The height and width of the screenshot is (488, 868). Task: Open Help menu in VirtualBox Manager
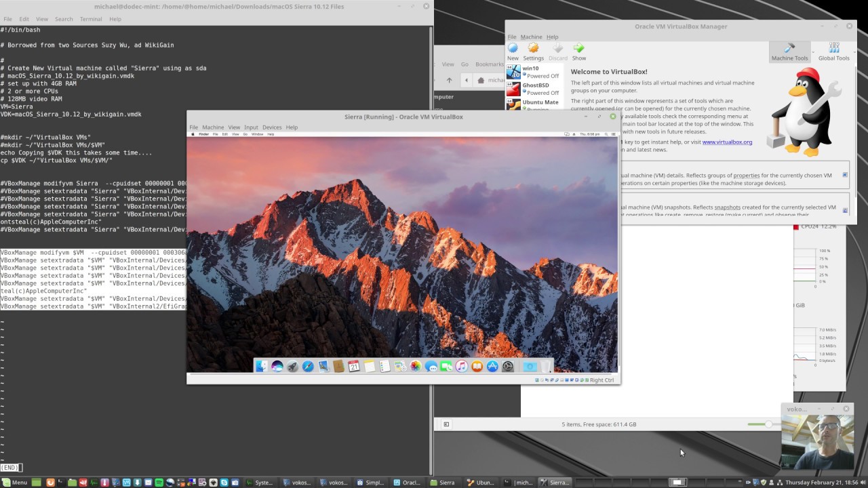pyautogui.click(x=553, y=37)
